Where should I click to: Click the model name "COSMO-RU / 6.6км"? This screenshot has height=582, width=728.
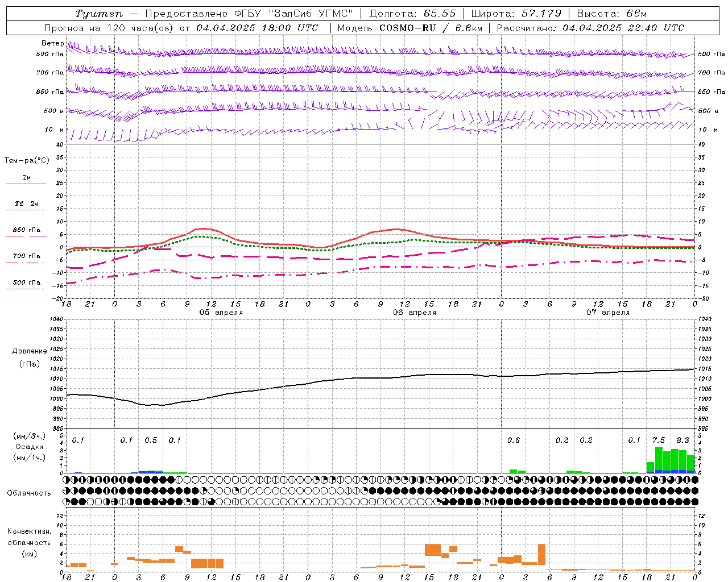click(x=431, y=28)
